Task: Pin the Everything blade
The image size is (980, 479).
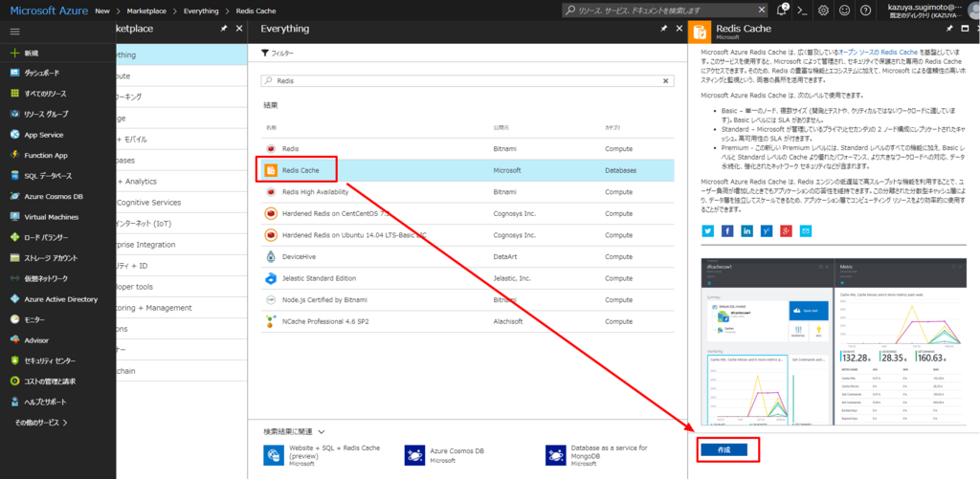Action: tap(662, 29)
